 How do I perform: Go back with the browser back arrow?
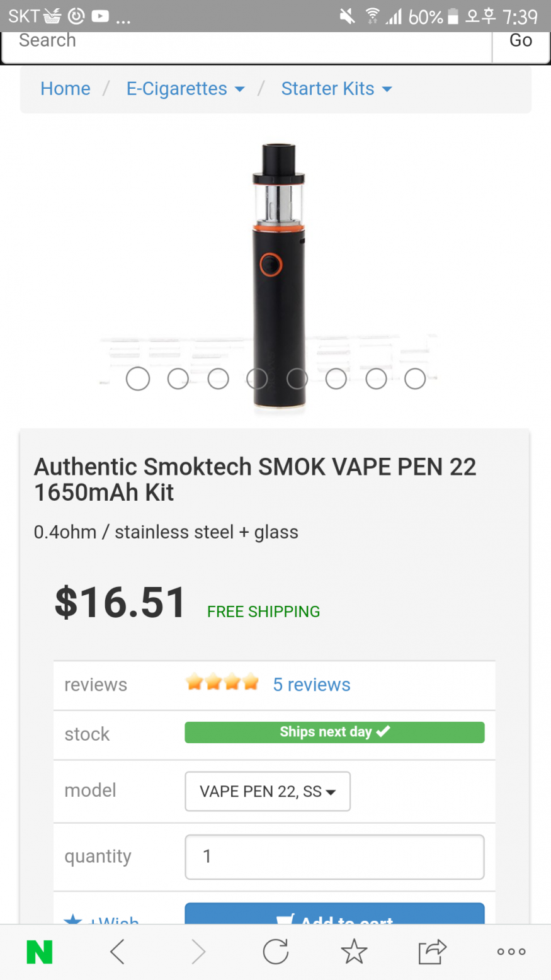tap(118, 952)
